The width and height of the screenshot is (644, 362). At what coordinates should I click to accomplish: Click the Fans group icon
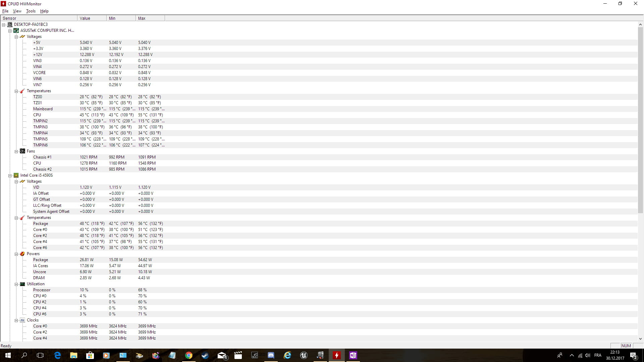click(x=22, y=151)
